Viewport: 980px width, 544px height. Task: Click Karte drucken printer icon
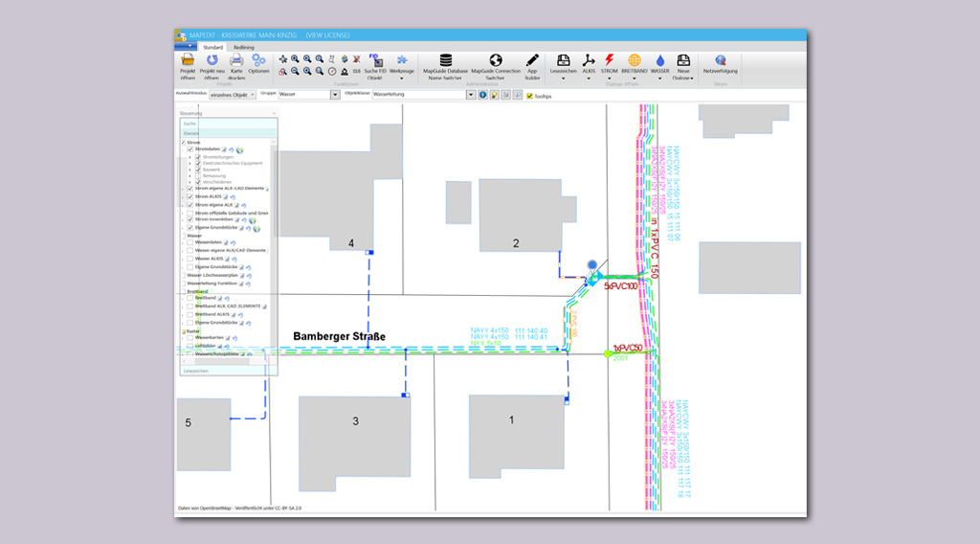[x=235, y=60]
